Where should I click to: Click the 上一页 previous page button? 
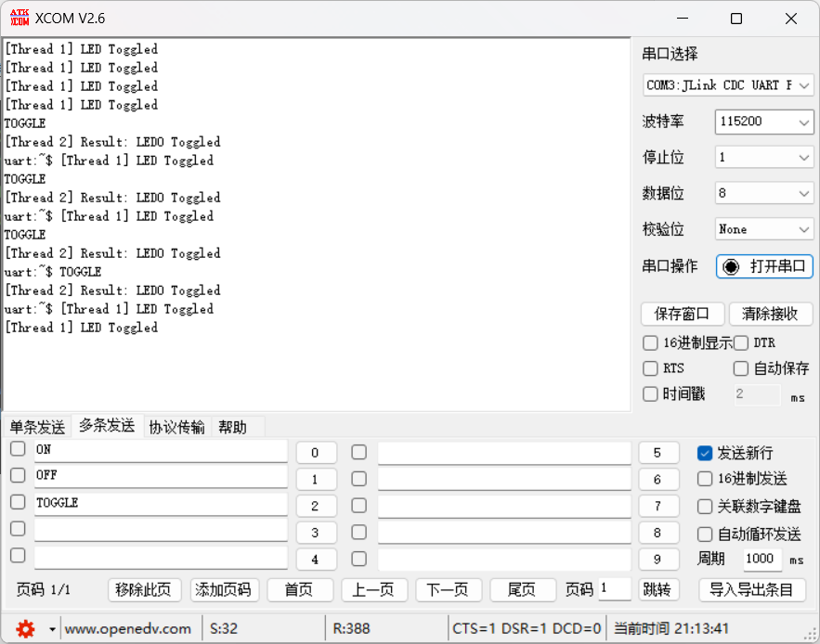[374, 590]
